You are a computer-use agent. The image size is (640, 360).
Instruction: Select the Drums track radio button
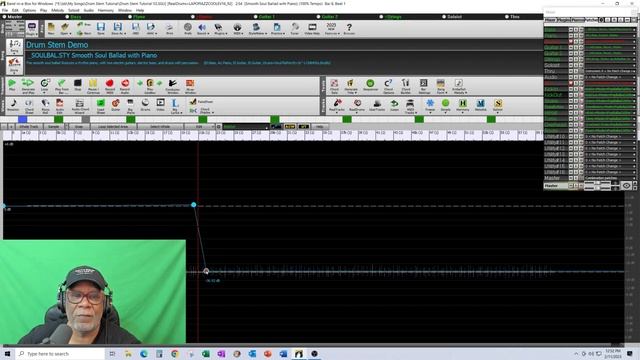[x=193, y=17]
